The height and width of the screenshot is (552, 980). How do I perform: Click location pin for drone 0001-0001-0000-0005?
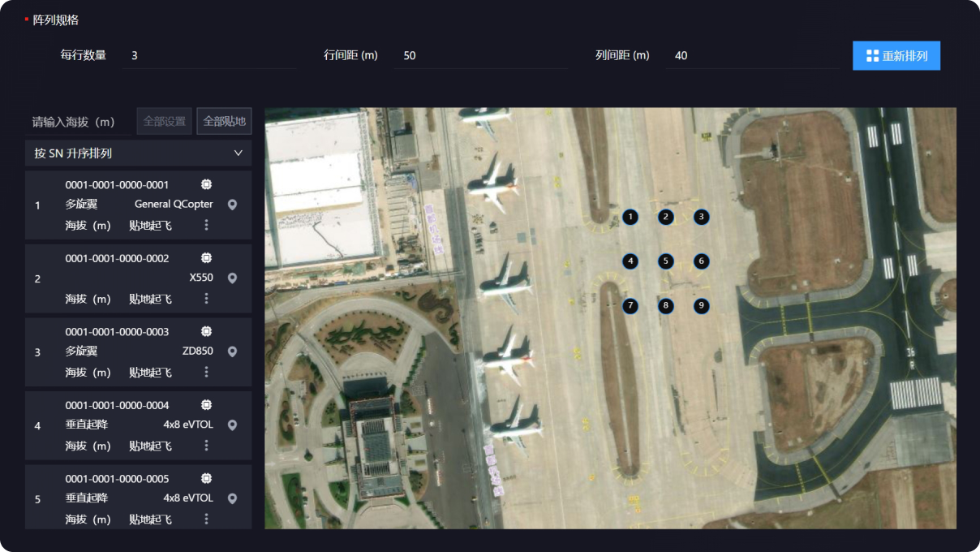click(232, 498)
